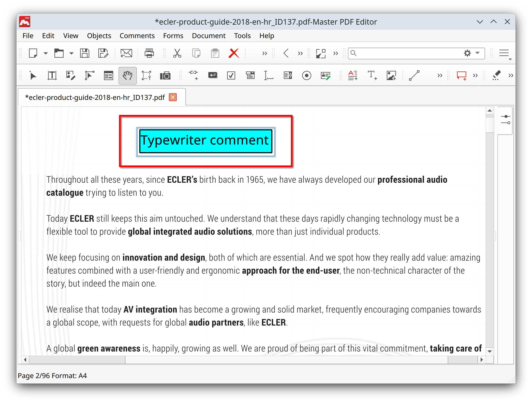532x403 pixels.
Task: Select the Typewriter tool
Action: (x=372, y=75)
